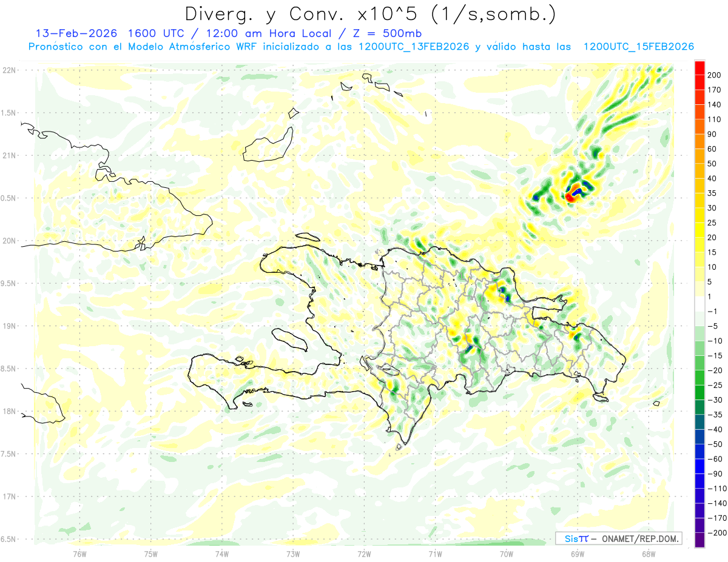The width and height of the screenshot is (728, 562).
Task: Click the '72W' longitude label
Action: 365,554
